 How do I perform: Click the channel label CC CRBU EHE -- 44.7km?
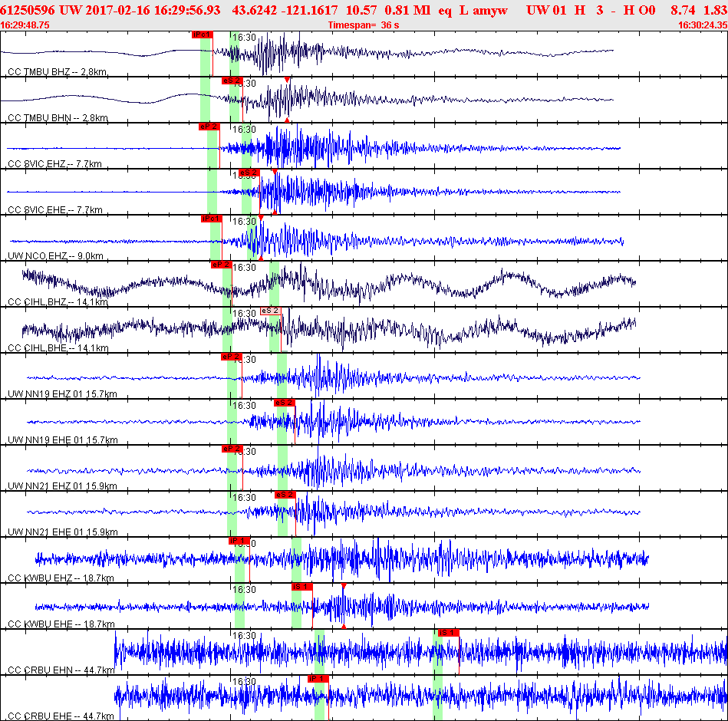(61, 716)
